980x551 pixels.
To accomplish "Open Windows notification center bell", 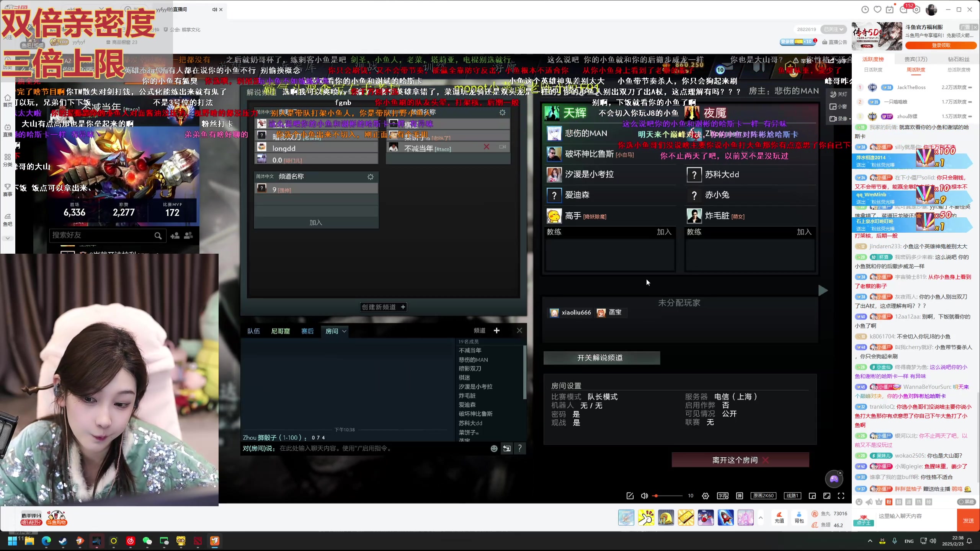I will tap(969, 541).
